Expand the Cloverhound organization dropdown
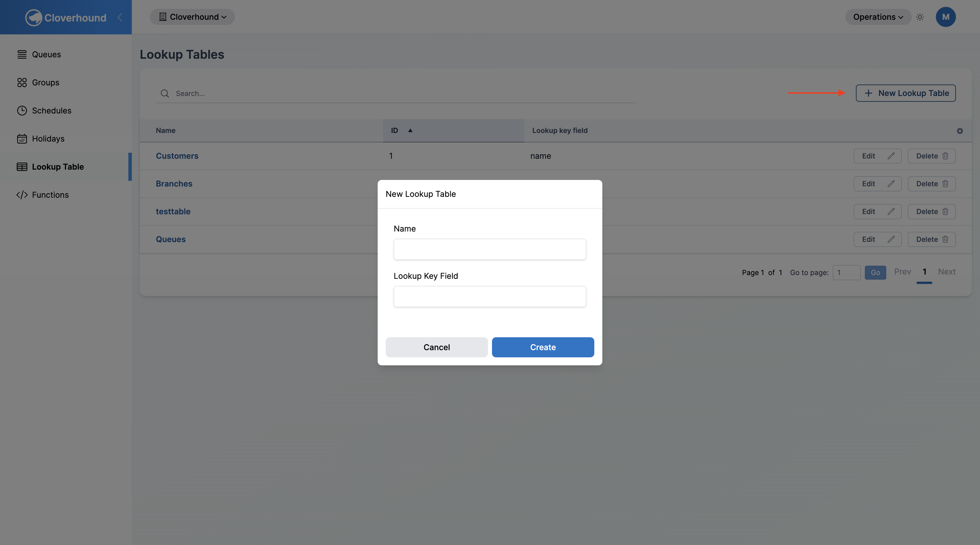This screenshot has width=980, height=545. click(192, 17)
